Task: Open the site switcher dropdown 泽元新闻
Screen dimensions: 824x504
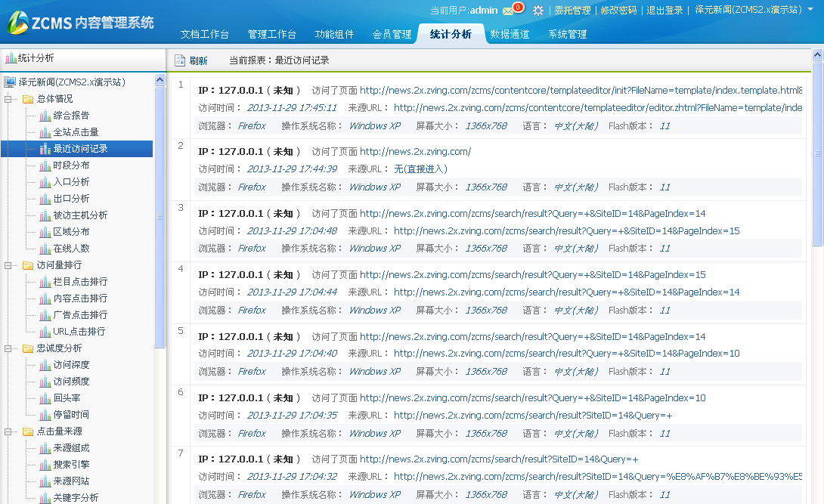Action: tap(754, 10)
